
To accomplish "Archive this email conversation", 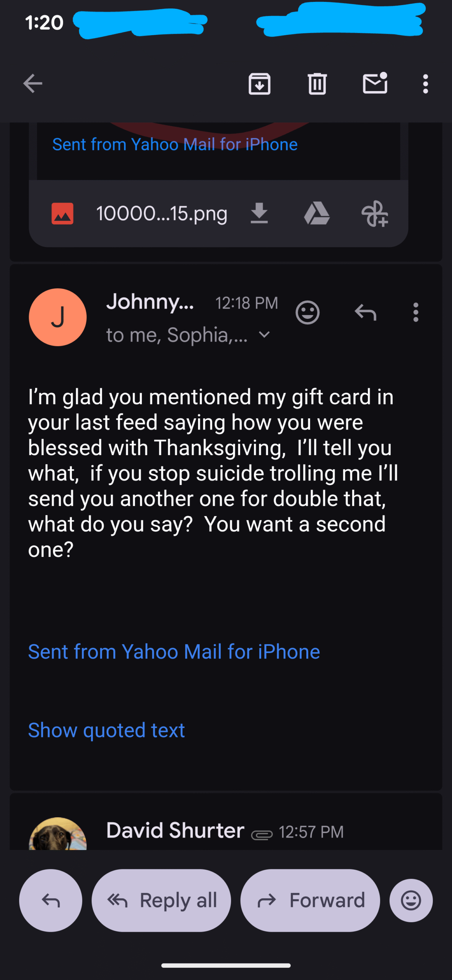I will point(259,83).
